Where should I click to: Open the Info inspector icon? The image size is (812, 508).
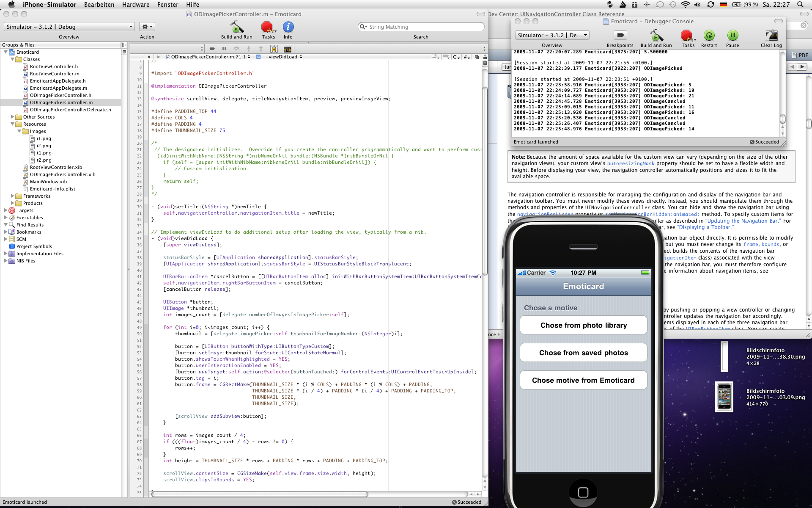click(288, 28)
